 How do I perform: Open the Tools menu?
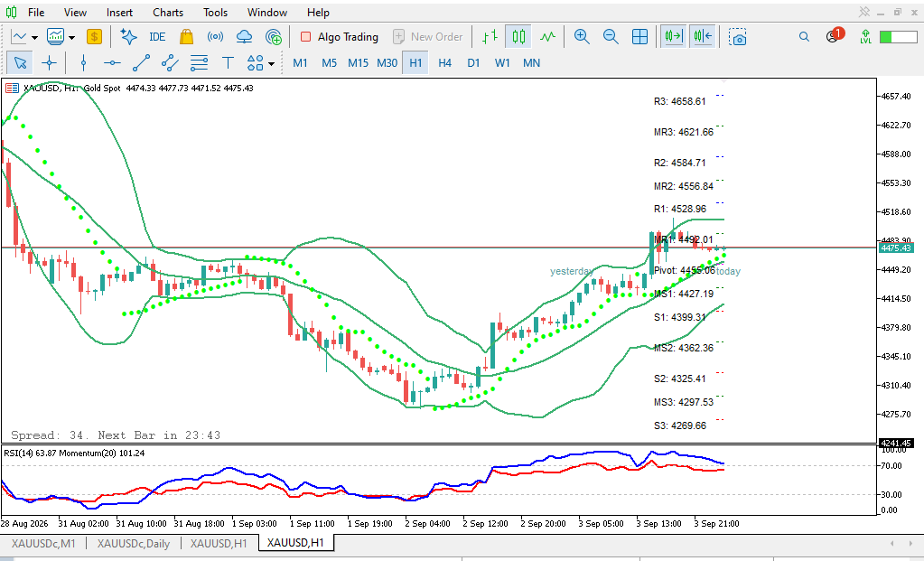(216, 13)
